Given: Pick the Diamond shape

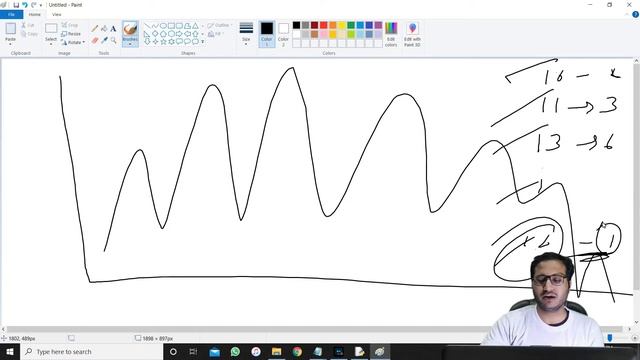Looking at the screenshot, I should (155, 34).
